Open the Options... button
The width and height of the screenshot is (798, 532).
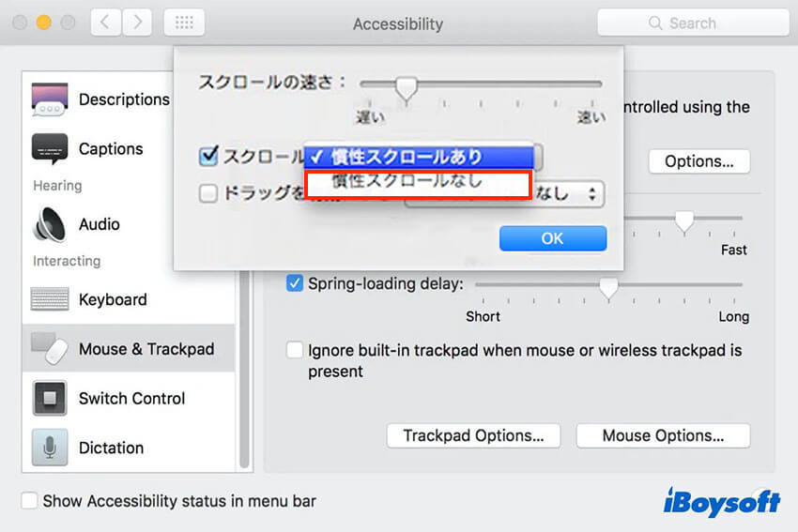coord(698,161)
